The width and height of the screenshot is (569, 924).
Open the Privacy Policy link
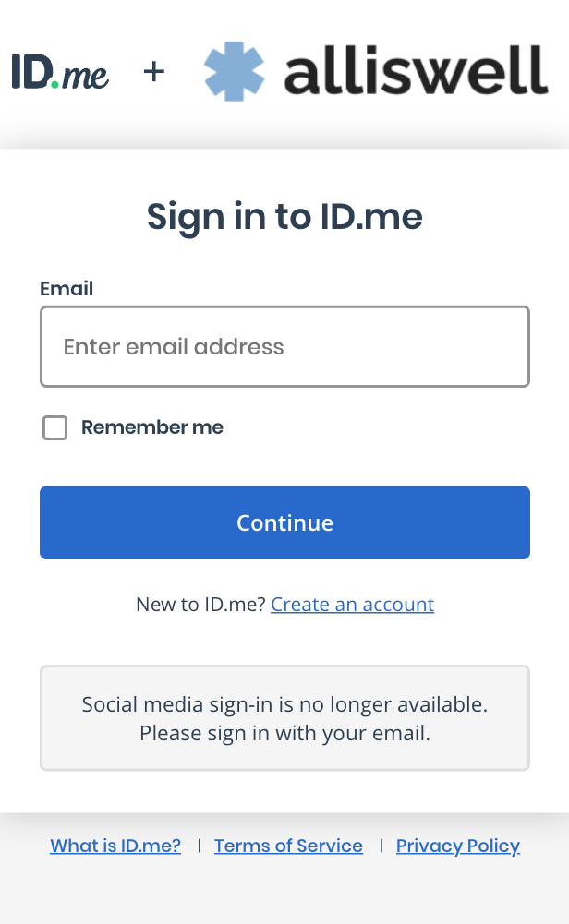pyautogui.click(x=458, y=846)
